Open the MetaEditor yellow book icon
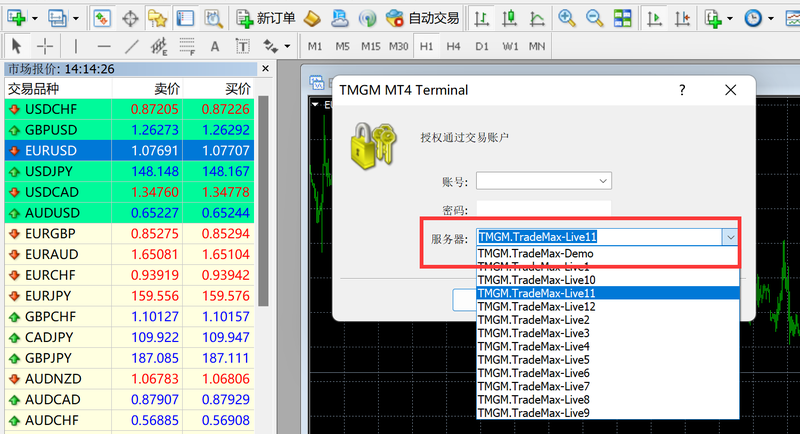This screenshot has width=800, height=434. coord(312,19)
